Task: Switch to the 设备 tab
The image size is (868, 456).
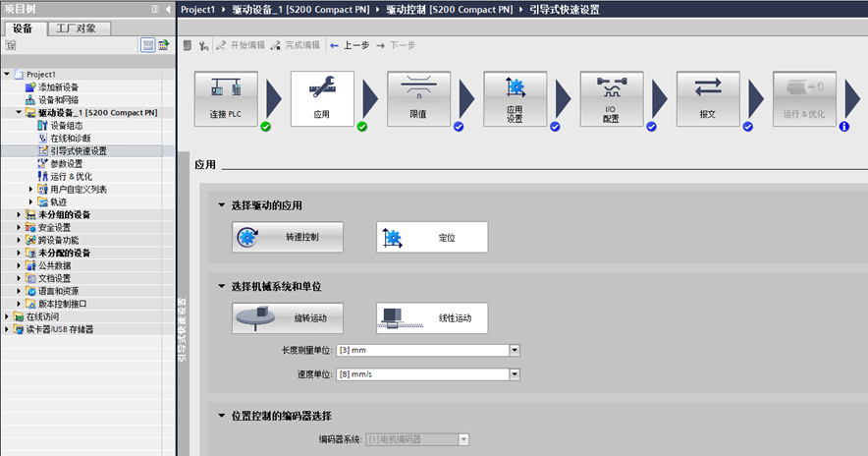Action: click(x=23, y=28)
